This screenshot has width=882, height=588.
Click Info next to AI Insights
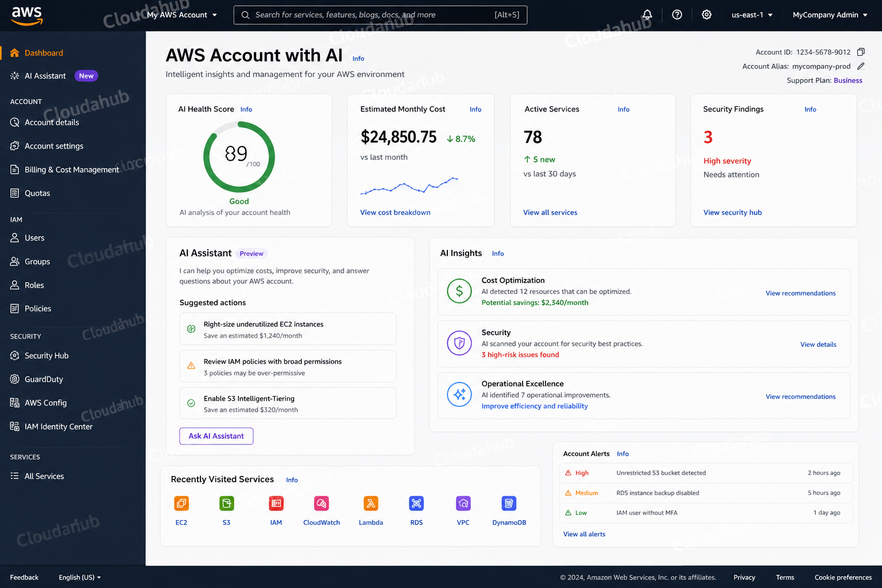tap(498, 254)
